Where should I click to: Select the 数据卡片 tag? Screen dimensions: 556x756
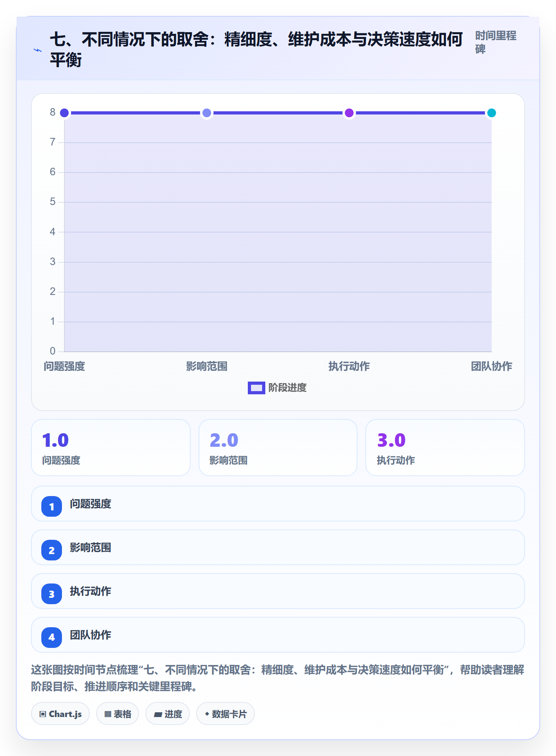226,714
